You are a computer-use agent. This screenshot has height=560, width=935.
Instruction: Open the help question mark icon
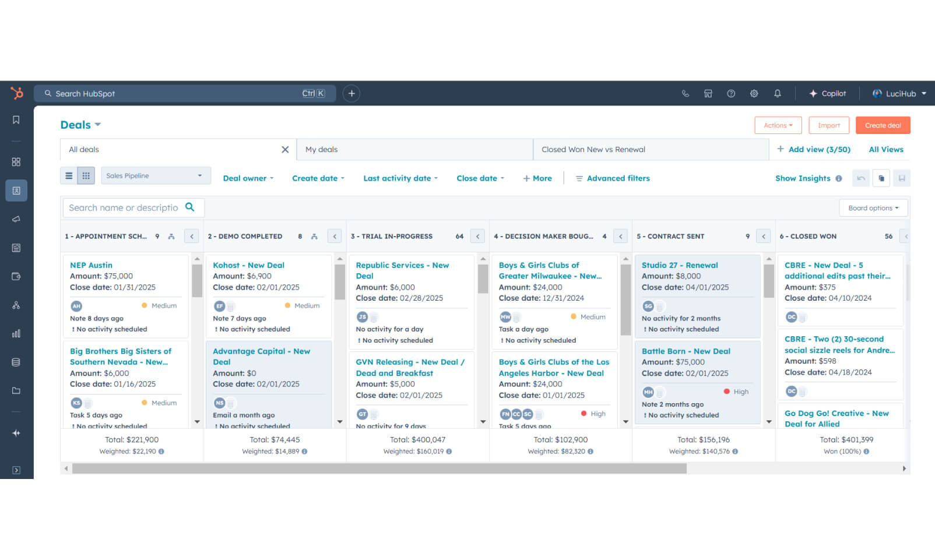coord(731,93)
